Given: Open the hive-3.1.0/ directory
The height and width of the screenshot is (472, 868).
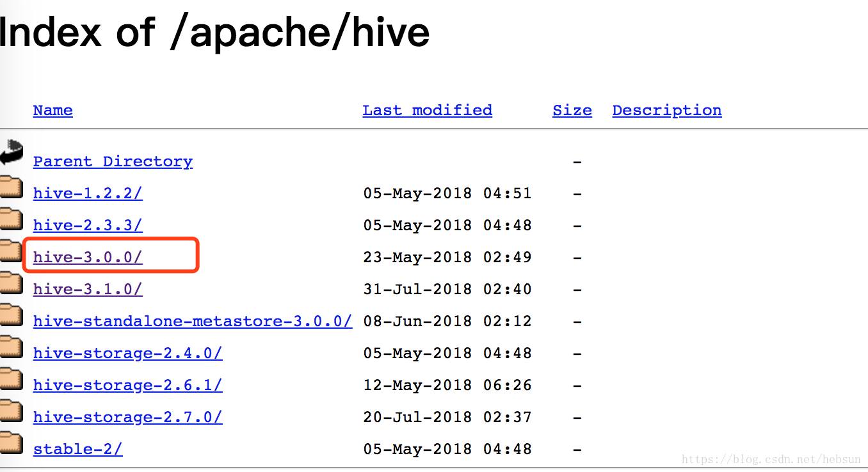Looking at the screenshot, I should pyautogui.click(x=88, y=289).
